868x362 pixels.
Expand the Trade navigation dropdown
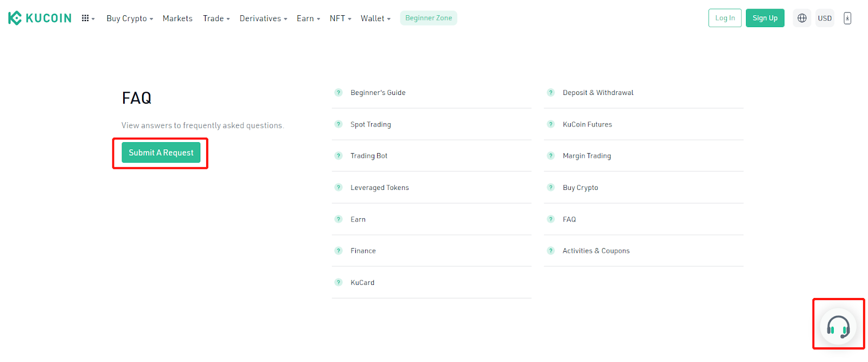(x=216, y=18)
